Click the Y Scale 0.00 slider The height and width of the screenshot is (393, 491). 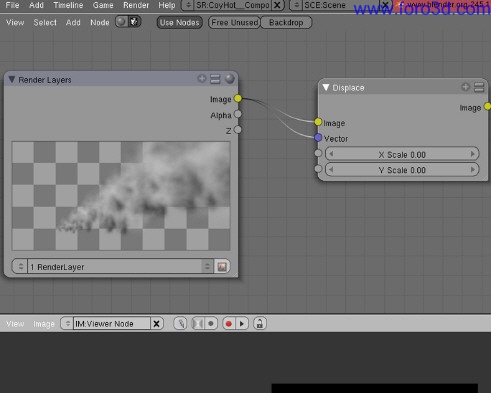coord(402,170)
